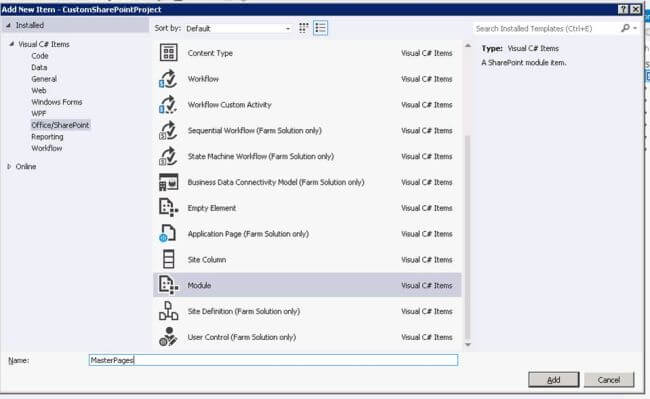Pick the Site Definition template icon
The image size is (650, 399).
point(168,311)
